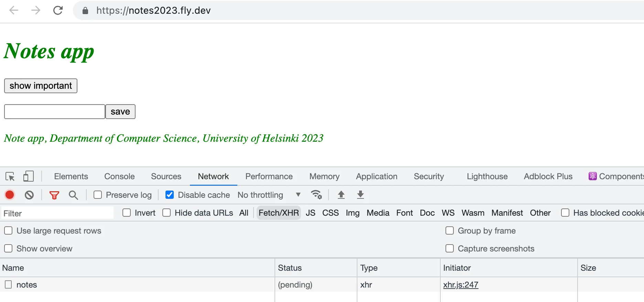Tick the Invert filter checkbox
Screen dimensions: 644x302
(127, 213)
